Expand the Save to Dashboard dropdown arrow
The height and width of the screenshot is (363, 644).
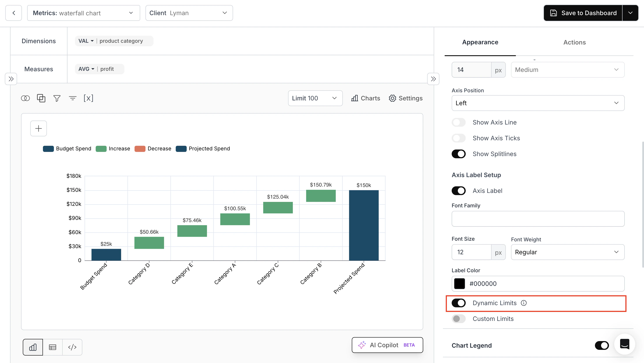(630, 13)
